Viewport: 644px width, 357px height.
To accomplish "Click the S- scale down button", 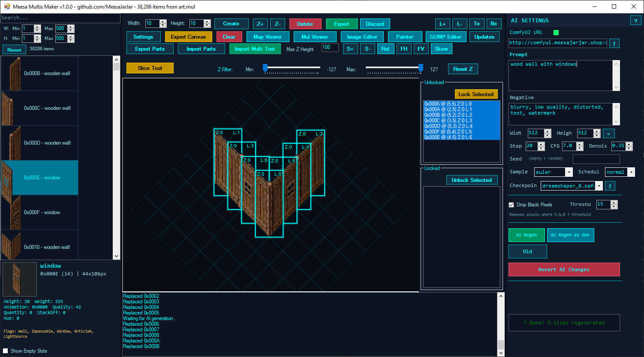I will [367, 49].
